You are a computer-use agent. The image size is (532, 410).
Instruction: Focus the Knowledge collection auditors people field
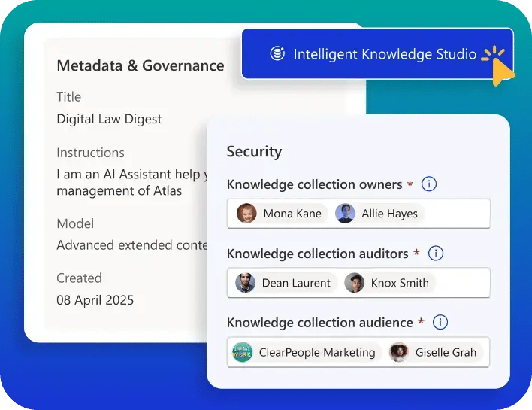pyautogui.click(x=358, y=283)
